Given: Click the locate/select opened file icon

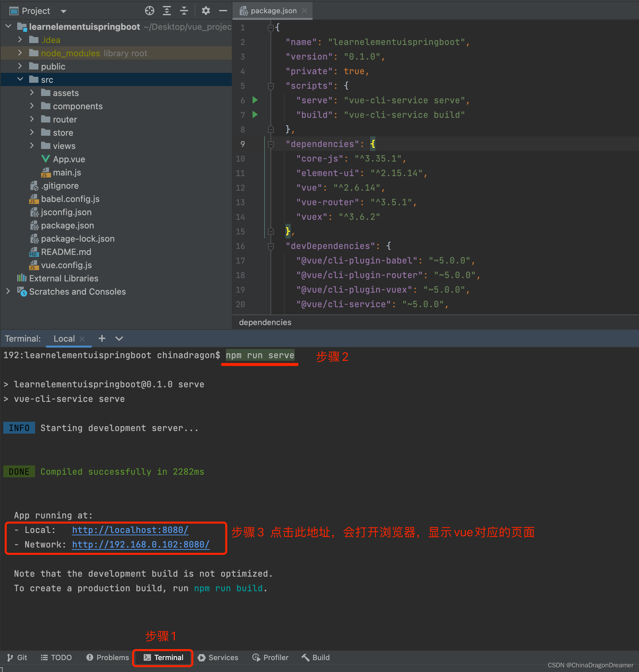Looking at the screenshot, I should click(x=149, y=11).
